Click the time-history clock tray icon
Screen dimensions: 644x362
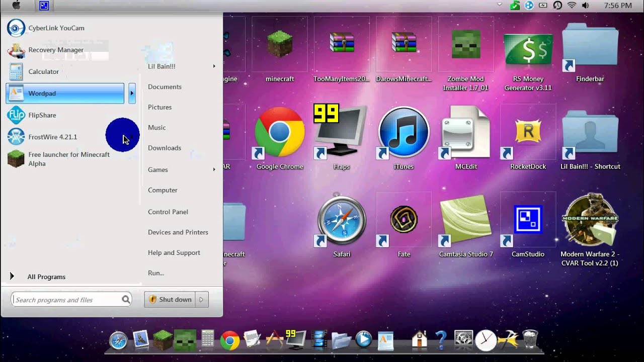pos(557,6)
